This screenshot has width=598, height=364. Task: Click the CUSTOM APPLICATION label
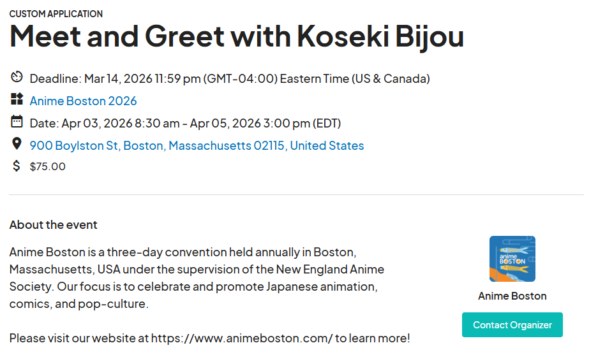(56, 14)
